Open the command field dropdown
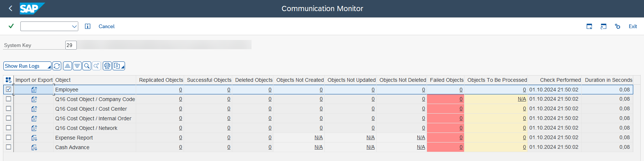 coord(74,26)
